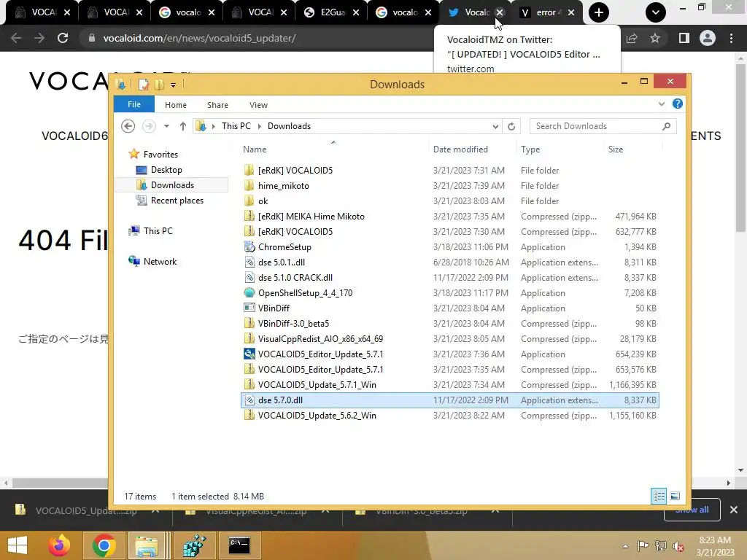
Task: Expand the Explorer ribbon chevron
Action: pyautogui.click(x=661, y=104)
